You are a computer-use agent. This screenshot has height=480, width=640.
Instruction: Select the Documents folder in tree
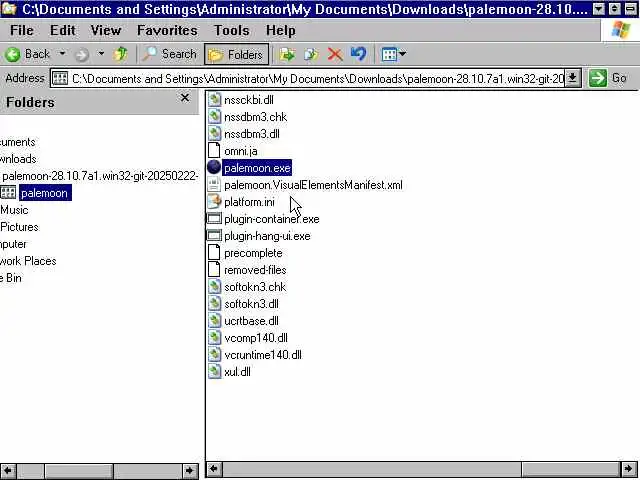tap(18, 142)
